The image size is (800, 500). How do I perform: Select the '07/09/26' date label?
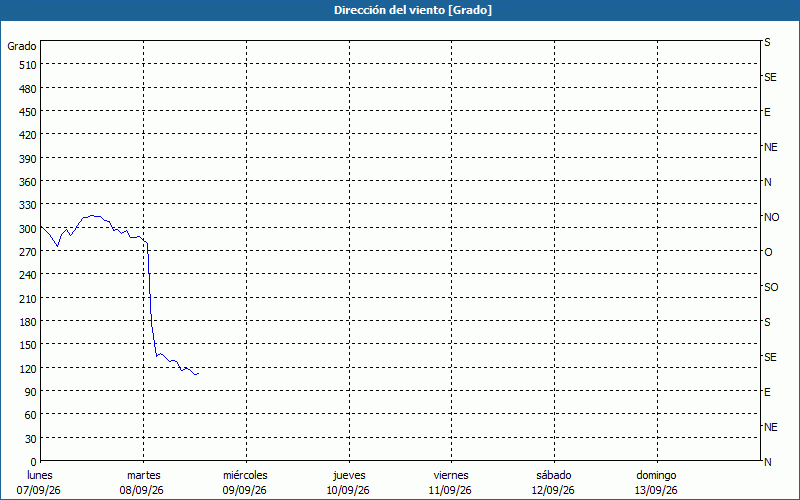click(x=39, y=490)
